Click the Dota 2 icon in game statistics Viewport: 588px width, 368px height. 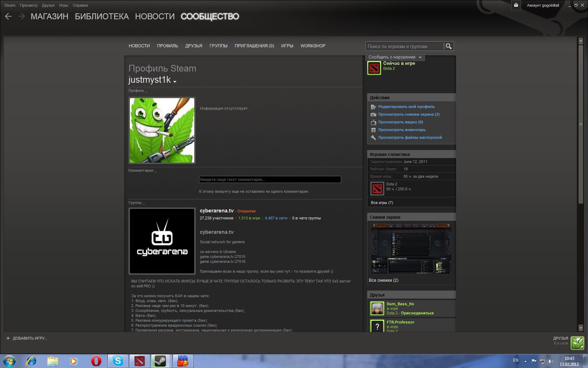pos(377,189)
